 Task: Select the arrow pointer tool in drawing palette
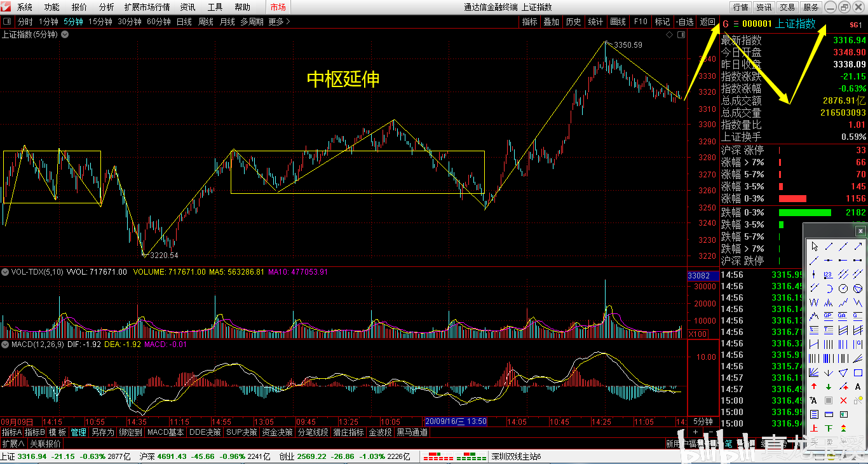[814, 246]
